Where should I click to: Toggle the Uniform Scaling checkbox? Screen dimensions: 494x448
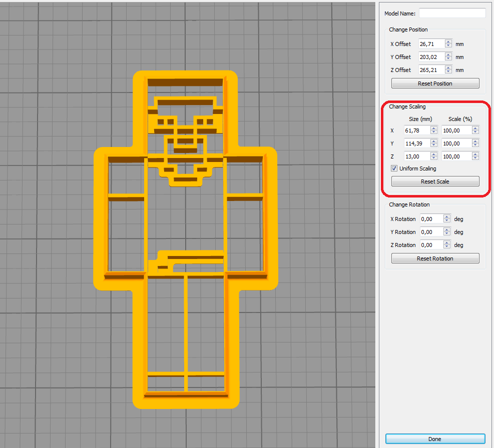(394, 168)
